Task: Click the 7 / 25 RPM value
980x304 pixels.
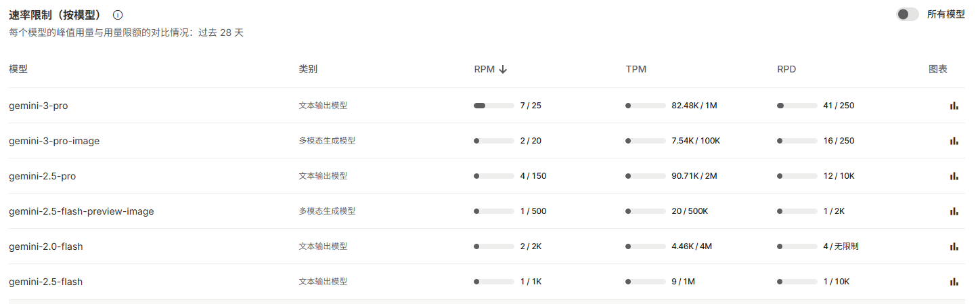Action: coord(531,106)
